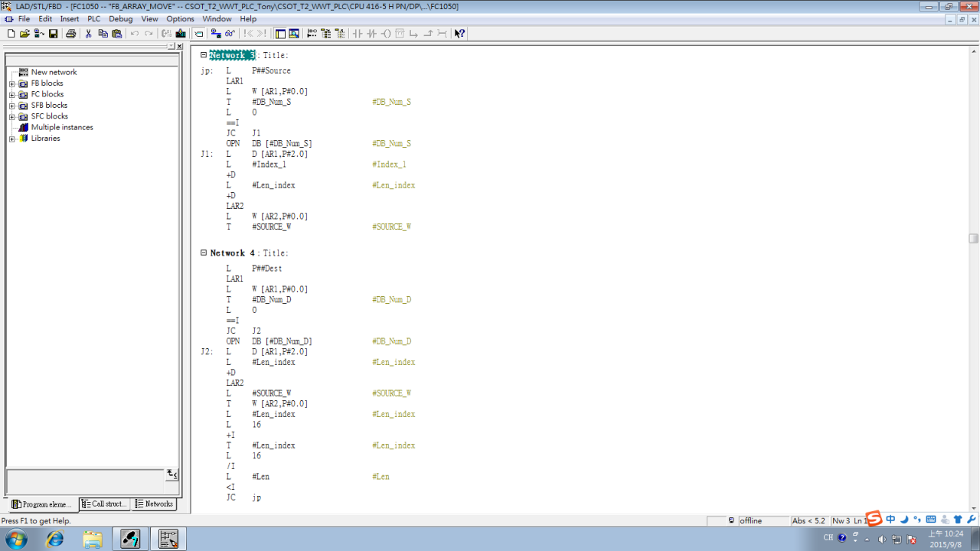Click the Copy toolbar icon
The width and height of the screenshot is (980, 551).
(103, 34)
